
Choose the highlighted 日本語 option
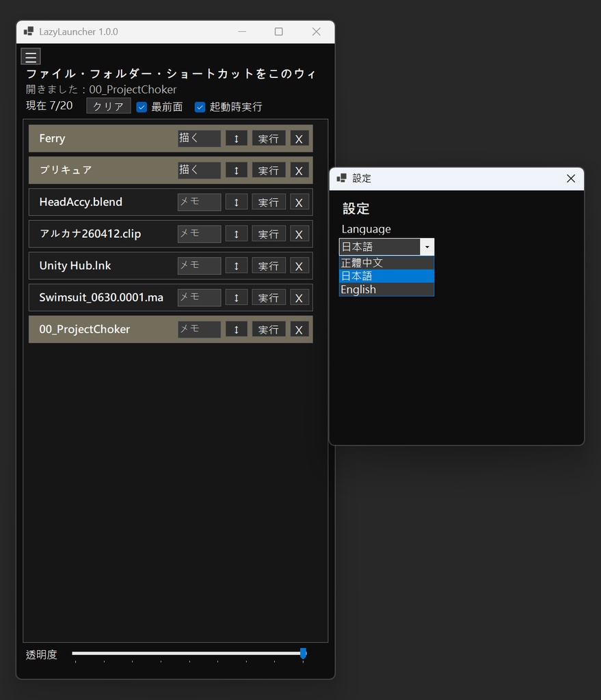[x=356, y=275]
